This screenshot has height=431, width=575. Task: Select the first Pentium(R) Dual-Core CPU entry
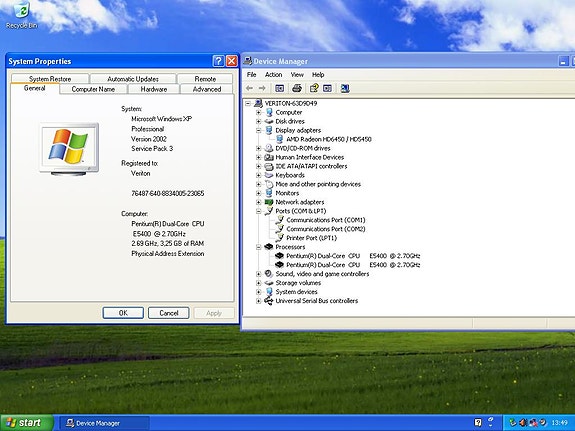click(x=353, y=256)
